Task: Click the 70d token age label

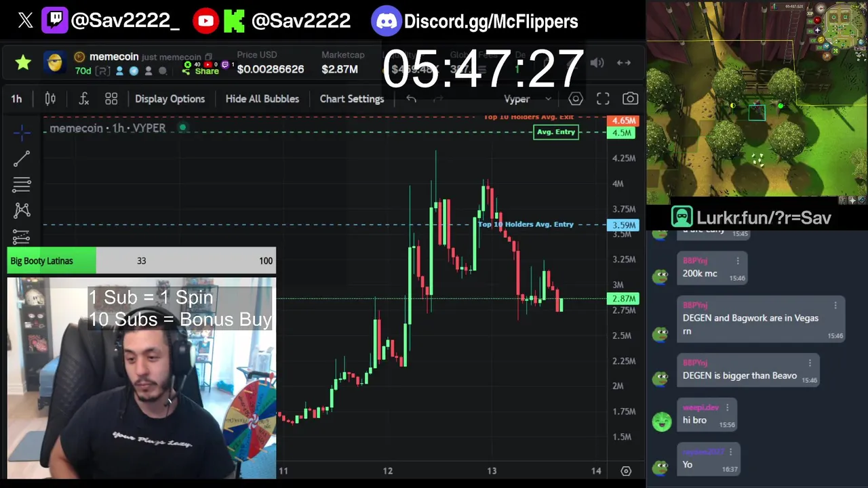Action: point(83,71)
